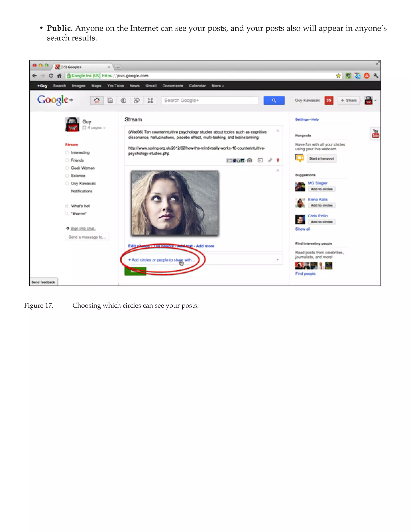
Task: Add Chris Pirillo to circles
Action: [322, 222]
